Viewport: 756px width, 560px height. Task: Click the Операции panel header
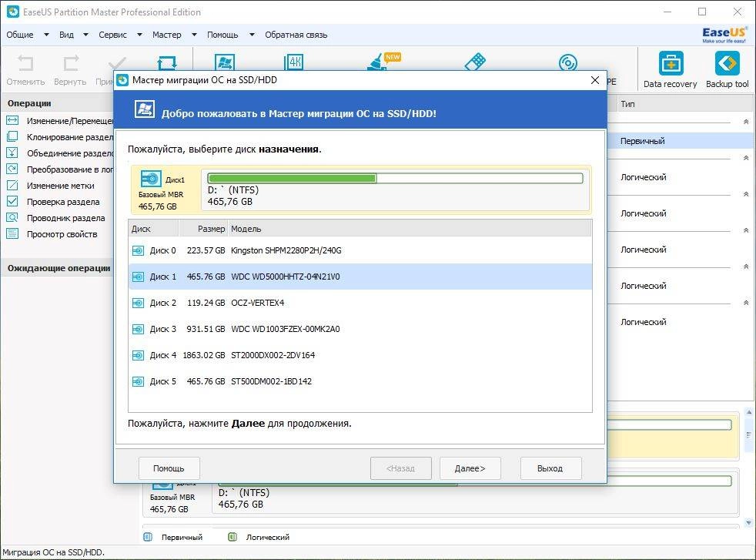[x=58, y=103]
